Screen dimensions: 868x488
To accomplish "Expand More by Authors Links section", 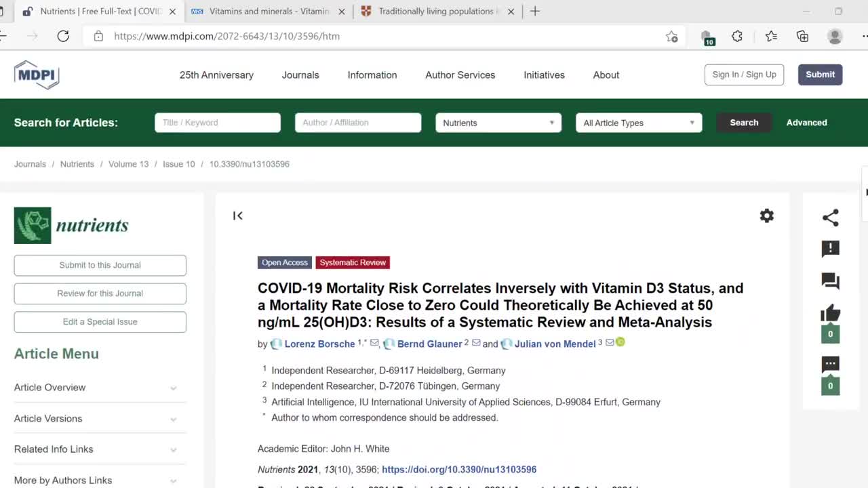I will pos(100,481).
